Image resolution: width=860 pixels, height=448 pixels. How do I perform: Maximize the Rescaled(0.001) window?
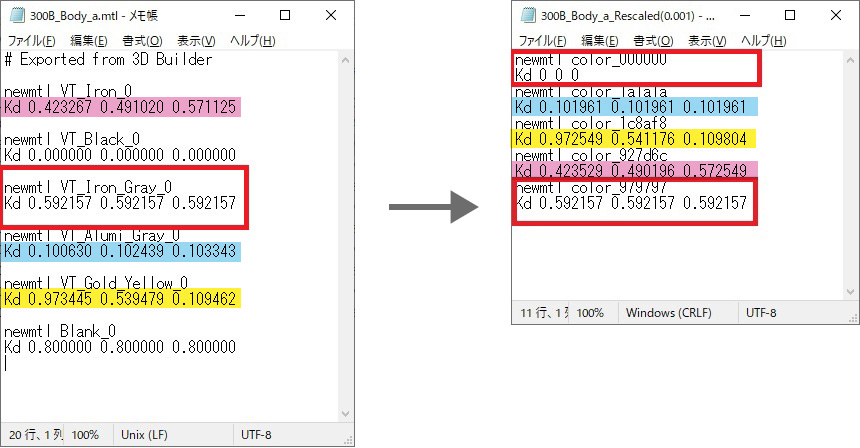790,15
